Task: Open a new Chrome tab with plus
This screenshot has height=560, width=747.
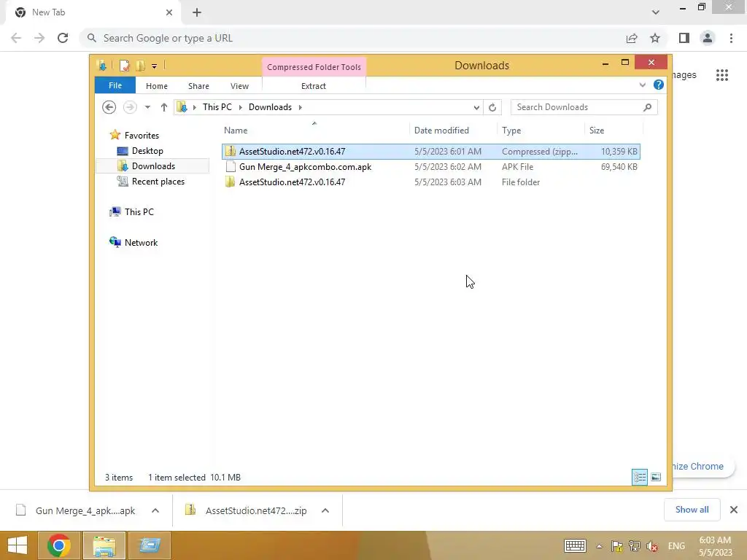Action: 197,12
